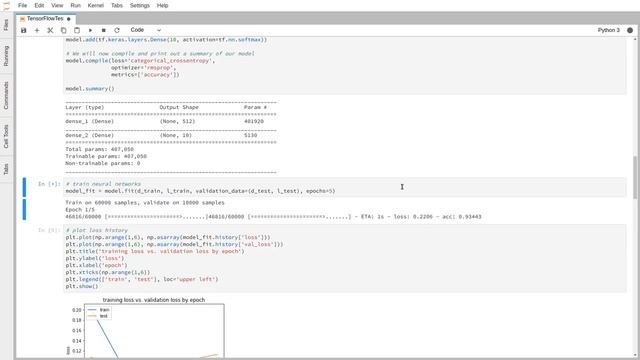Screen dimensions: 640x360
Task: Collapse training output via blue bar
Action: [x=24, y=209]
